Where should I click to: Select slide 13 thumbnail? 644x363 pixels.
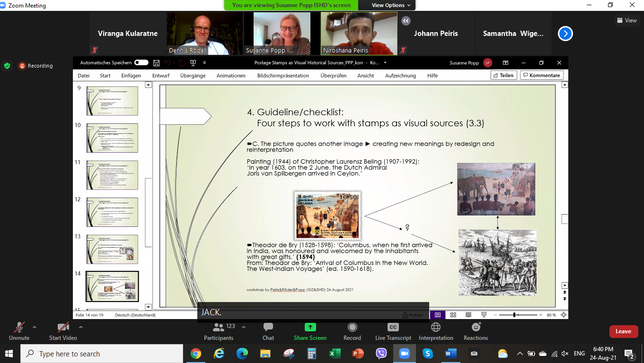click(x=112, y=249)
